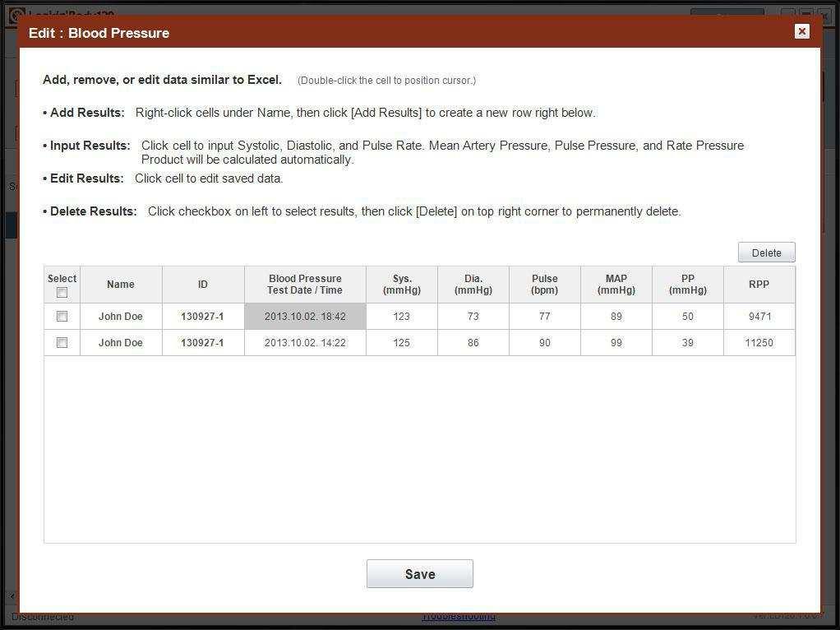This screenshot has width=840, height=630.
Task: Edit the systolic value 123
Action: click(x=401, y=317)
